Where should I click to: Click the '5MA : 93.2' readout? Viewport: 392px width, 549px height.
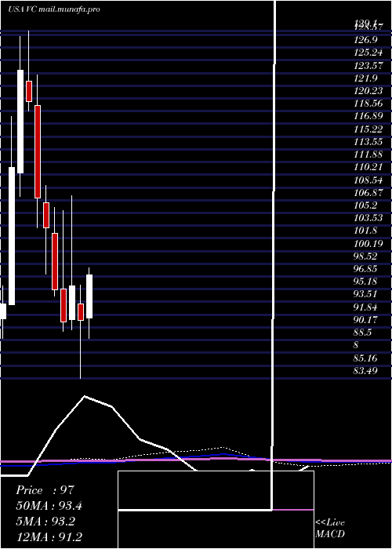click(x=45, y=522)
